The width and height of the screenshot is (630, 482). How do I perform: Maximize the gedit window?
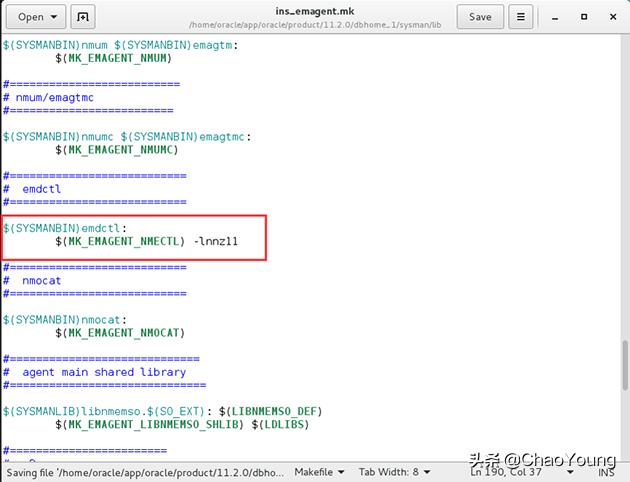[584, 17]
